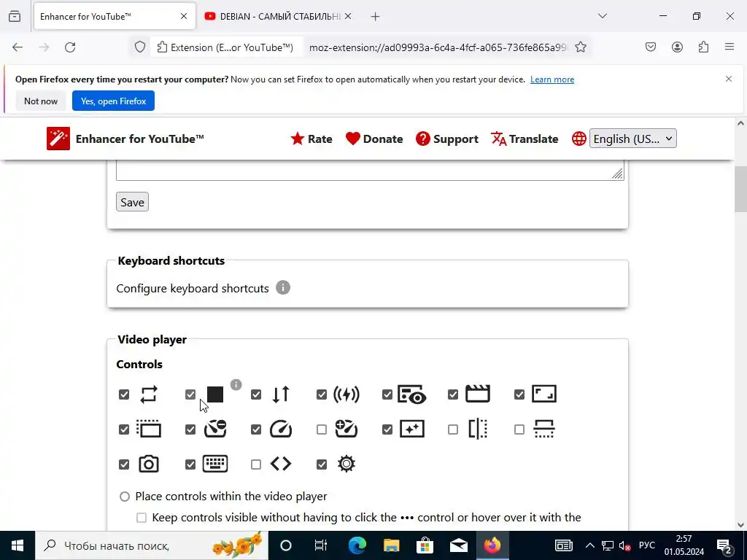Uncheck the volume booster control checkbox

tap(322, 394)
